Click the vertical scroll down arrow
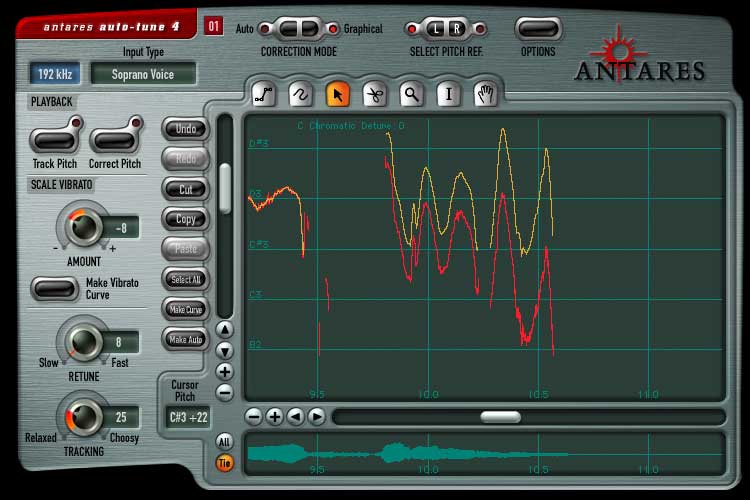 224,351
